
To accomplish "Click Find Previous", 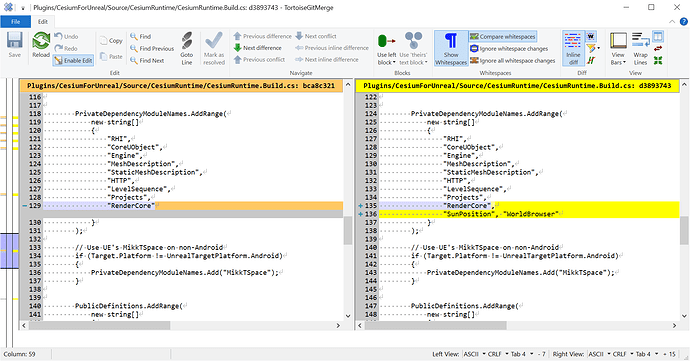I will [x=152, y=48].
